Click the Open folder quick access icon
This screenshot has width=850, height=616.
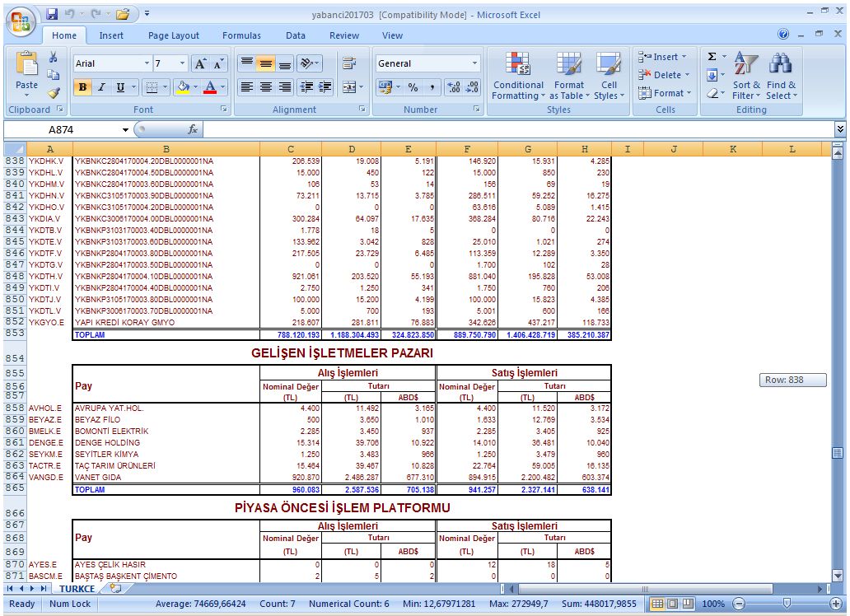[123, 14]
